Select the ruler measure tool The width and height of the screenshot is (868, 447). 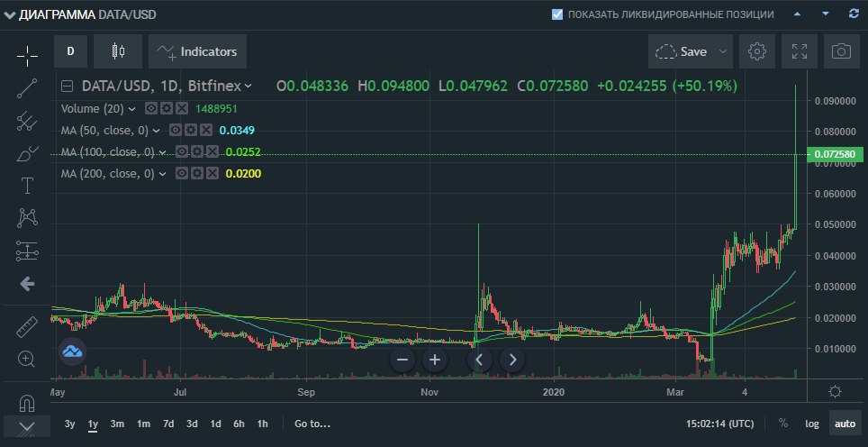click(x=27, y=326)
